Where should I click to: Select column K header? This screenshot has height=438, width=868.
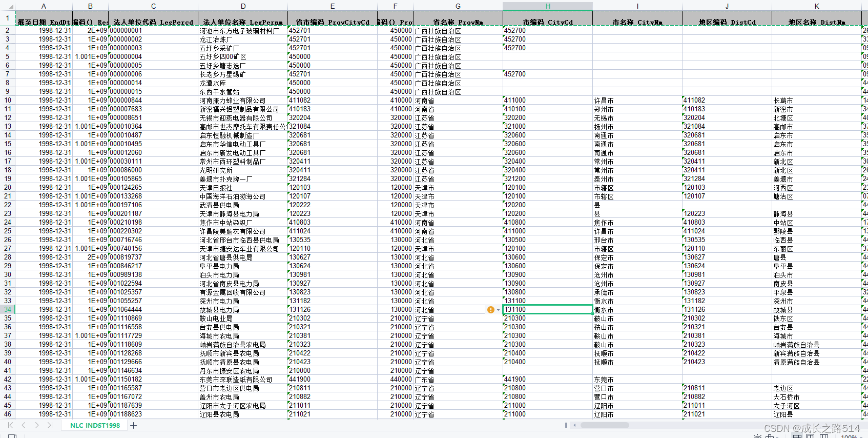(x=817, y=6)
